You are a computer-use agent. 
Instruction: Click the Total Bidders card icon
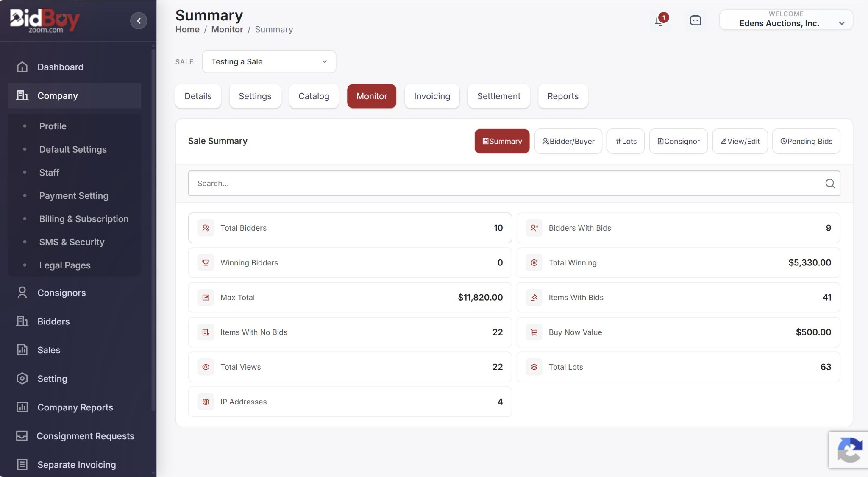pyautogui.click(x=206, y=228)
